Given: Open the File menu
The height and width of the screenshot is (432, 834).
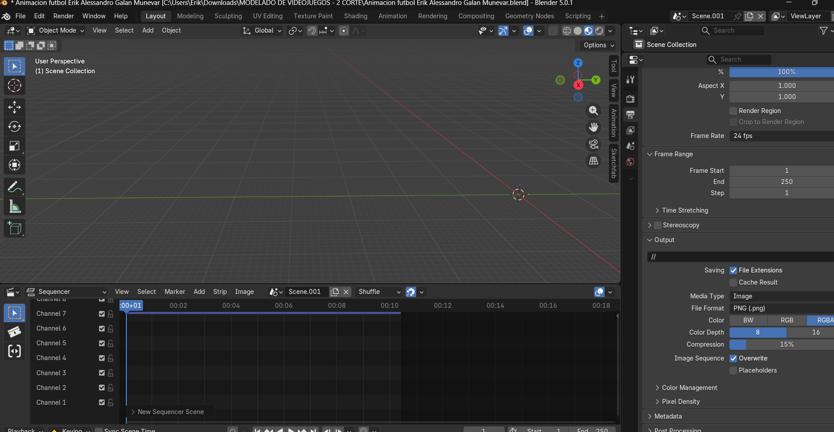Looking at the screenshot, I should click(20, 16).
